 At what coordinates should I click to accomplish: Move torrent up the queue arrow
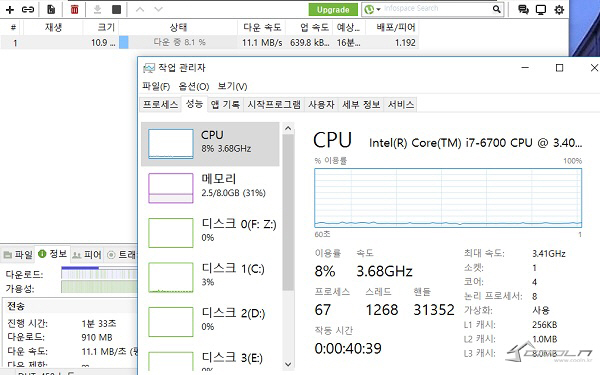tap(140, 9)
